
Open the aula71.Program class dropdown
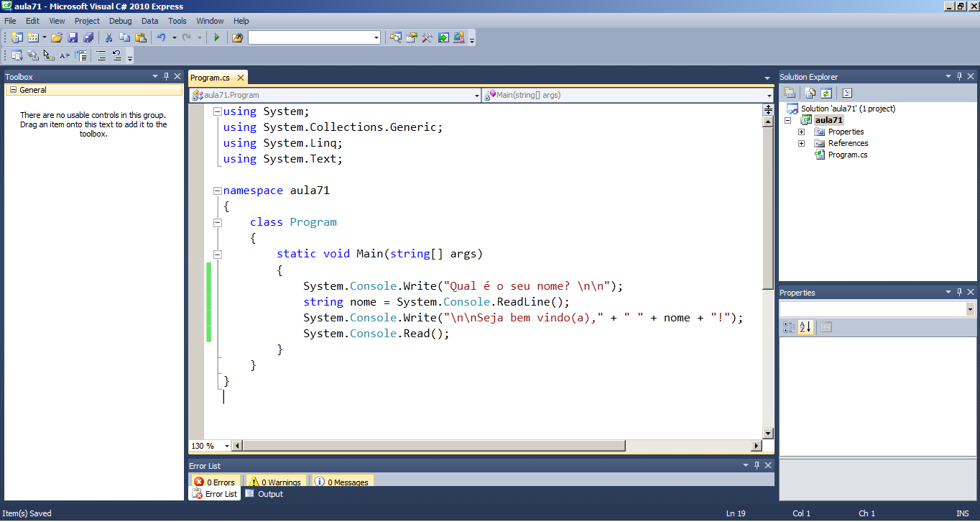point(477,95)
